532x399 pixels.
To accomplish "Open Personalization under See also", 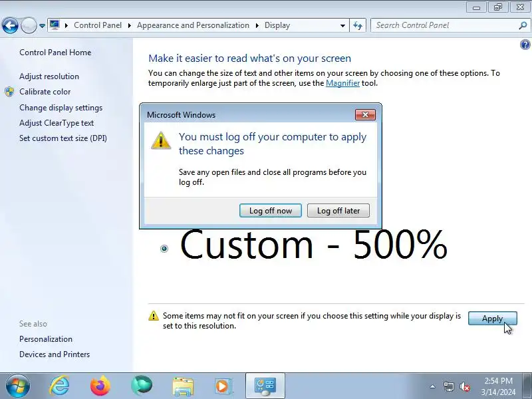I will pyautogui.click(x=46, y=339).
